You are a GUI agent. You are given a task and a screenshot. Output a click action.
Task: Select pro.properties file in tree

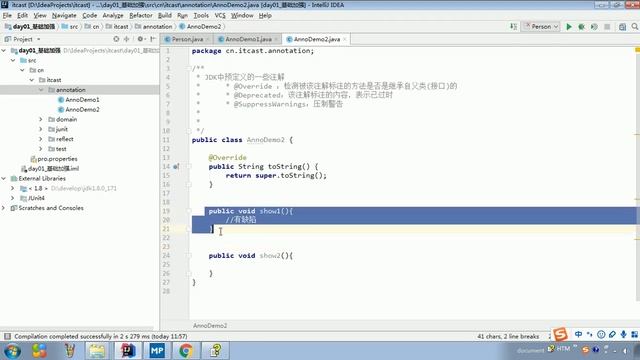[x=57, y=159]
